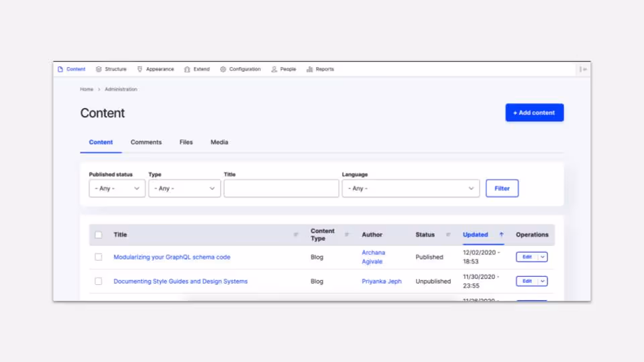
Task: Open the Structure toolbar menu
Action: point(111,69)
